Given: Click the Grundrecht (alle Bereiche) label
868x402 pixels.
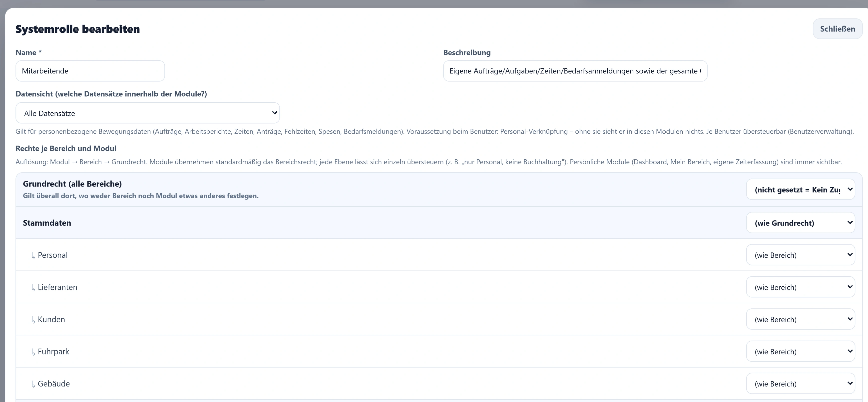Looking at the screenshot, I should 72,184.
